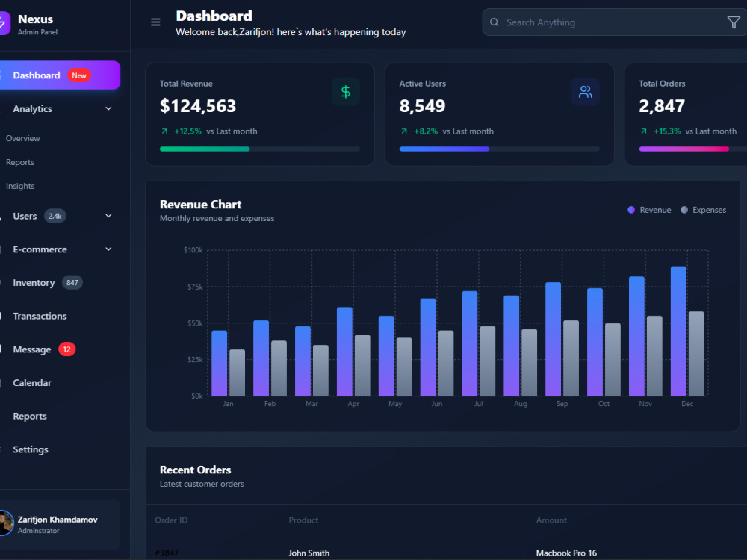
Task: Click the +8.2% growth figure
Action: click(426, 131)
